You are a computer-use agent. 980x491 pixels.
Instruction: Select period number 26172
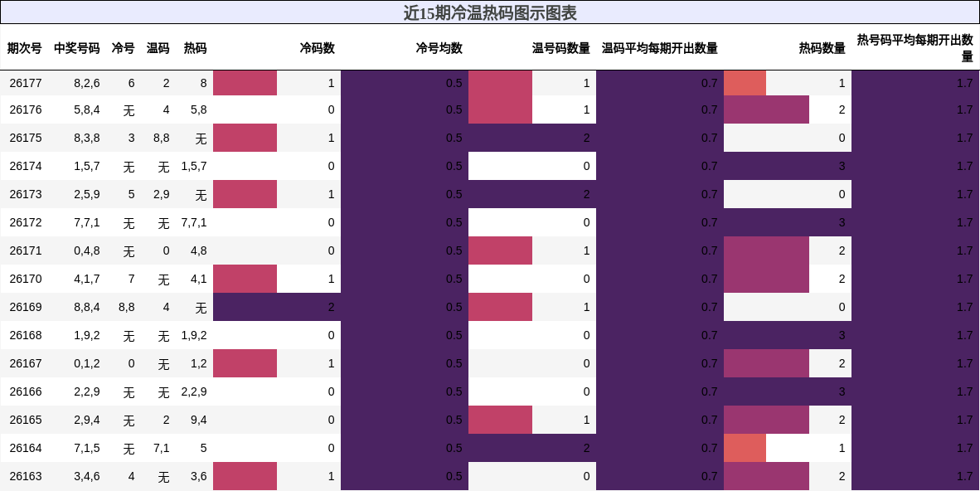[26, 222]
